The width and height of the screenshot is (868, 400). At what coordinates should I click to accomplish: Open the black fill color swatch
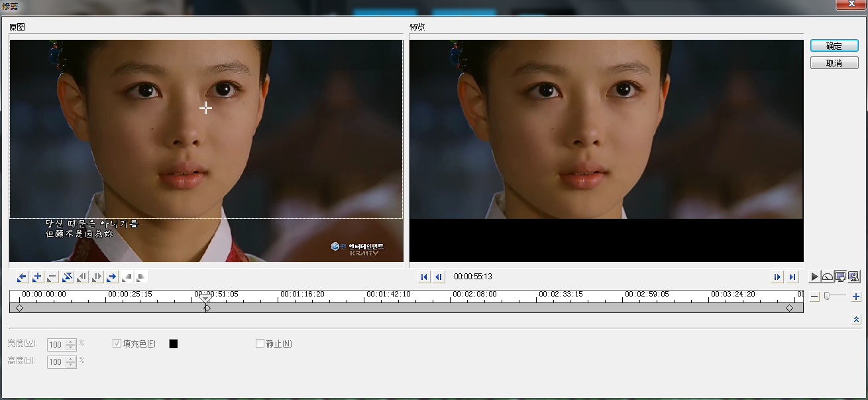[x=174, y=344]
